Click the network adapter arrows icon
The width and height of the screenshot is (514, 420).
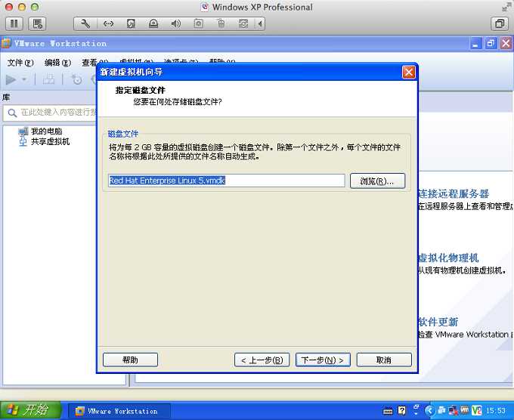pos(108,23)
